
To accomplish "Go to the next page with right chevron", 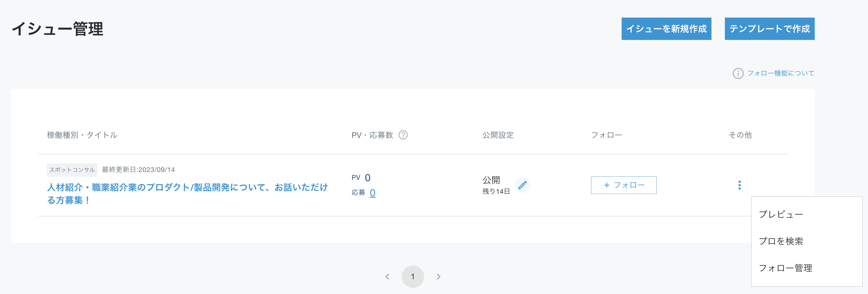I will coord(439,276).
